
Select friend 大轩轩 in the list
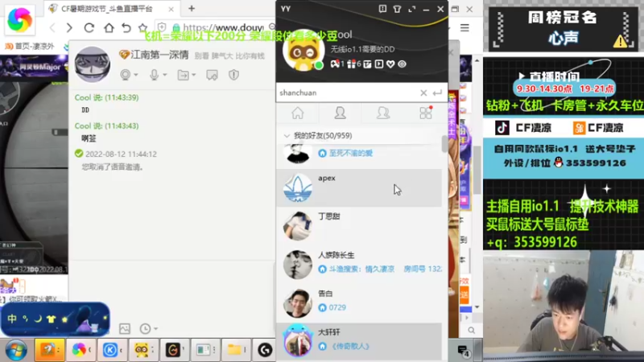pos(359,340)
